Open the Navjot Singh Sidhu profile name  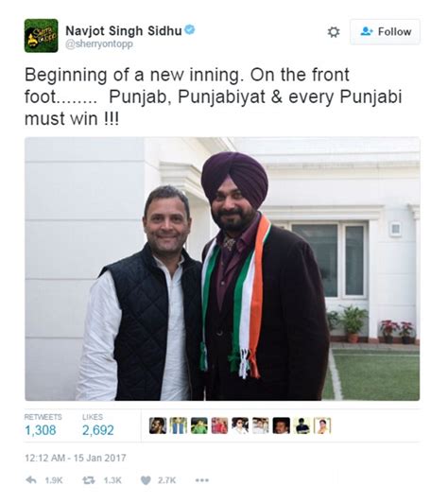click(124, 31)
